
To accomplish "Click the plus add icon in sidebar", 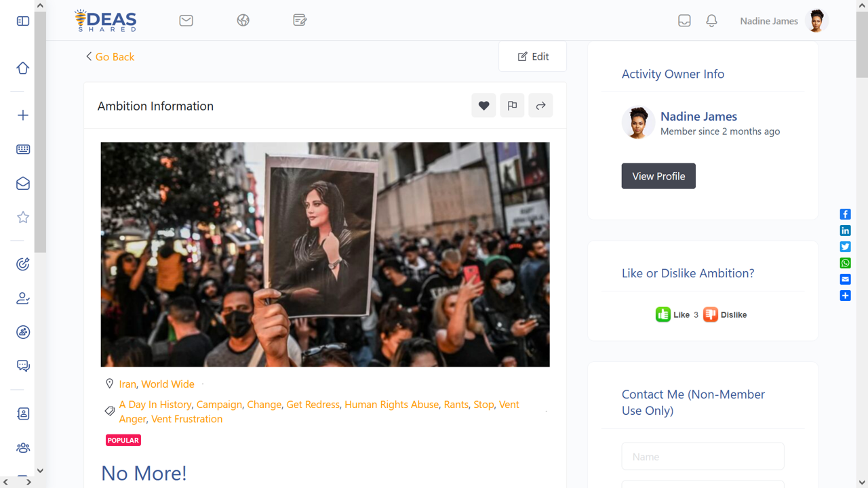I will pos(23,115).
